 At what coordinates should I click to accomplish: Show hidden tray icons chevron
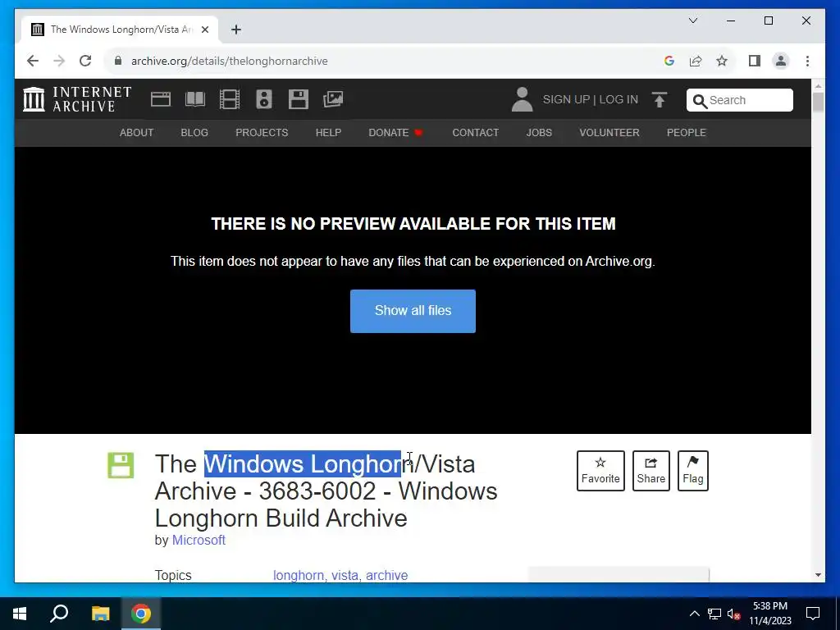click(694, 614)
